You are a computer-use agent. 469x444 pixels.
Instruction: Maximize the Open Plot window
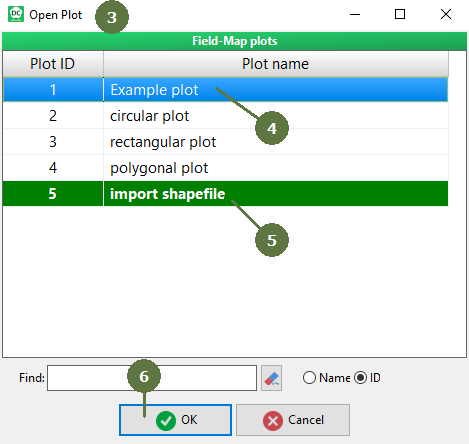(400, 14)
